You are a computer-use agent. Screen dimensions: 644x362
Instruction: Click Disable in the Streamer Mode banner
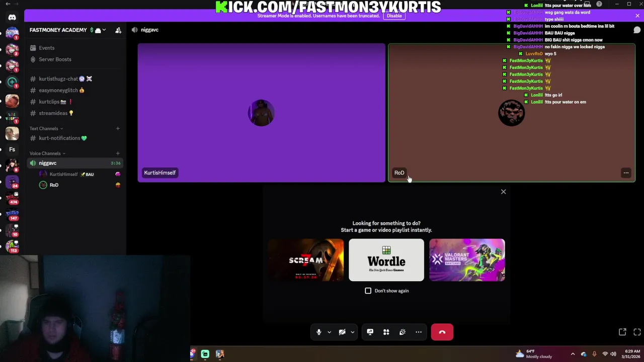[394, 16]
